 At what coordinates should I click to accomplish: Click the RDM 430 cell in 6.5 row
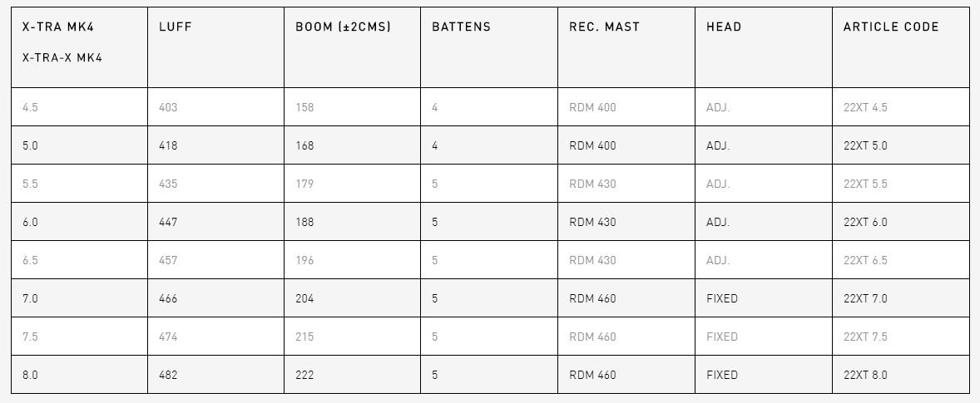(592, 260)
